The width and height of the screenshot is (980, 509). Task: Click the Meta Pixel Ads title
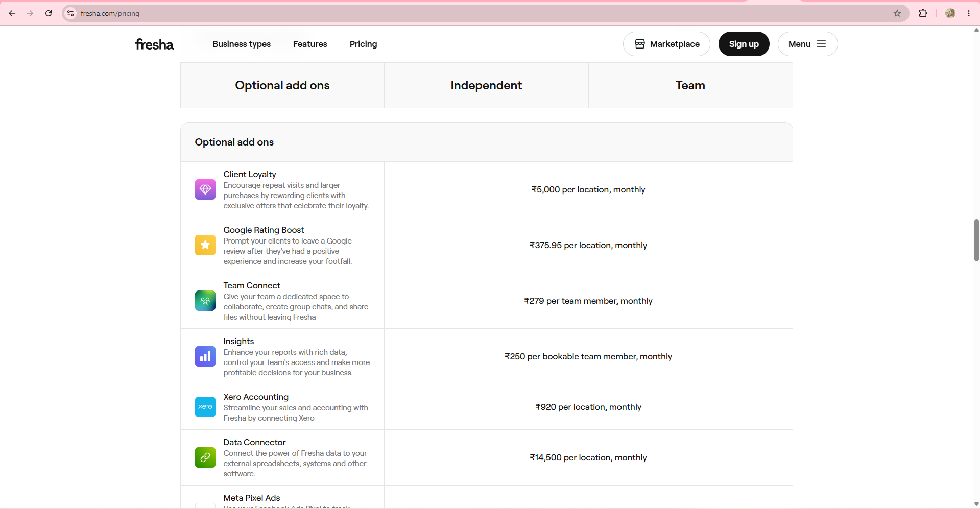click(x=252, y=498)
